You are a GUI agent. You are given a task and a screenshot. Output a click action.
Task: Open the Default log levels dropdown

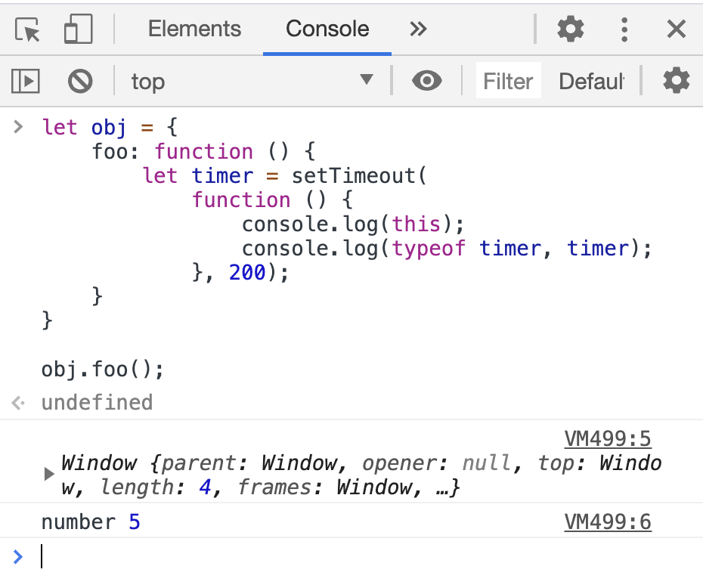(591, 81)
